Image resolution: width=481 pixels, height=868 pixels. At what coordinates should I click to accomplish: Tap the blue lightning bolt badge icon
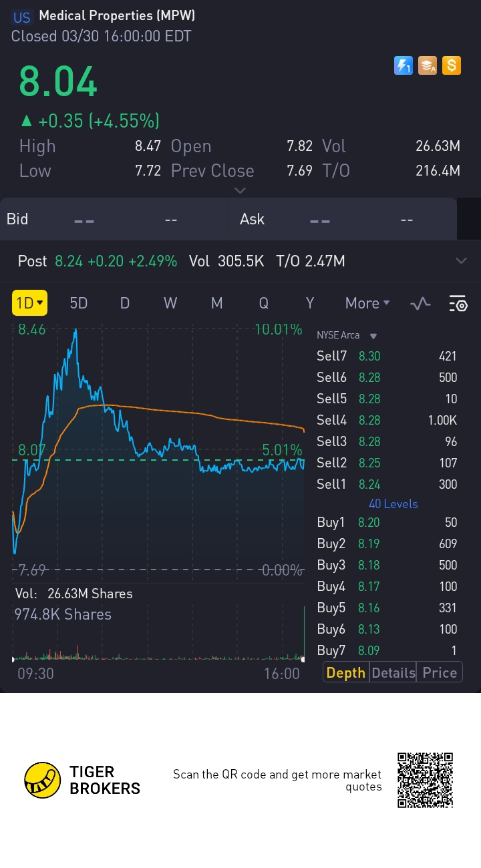click(404, 65)
